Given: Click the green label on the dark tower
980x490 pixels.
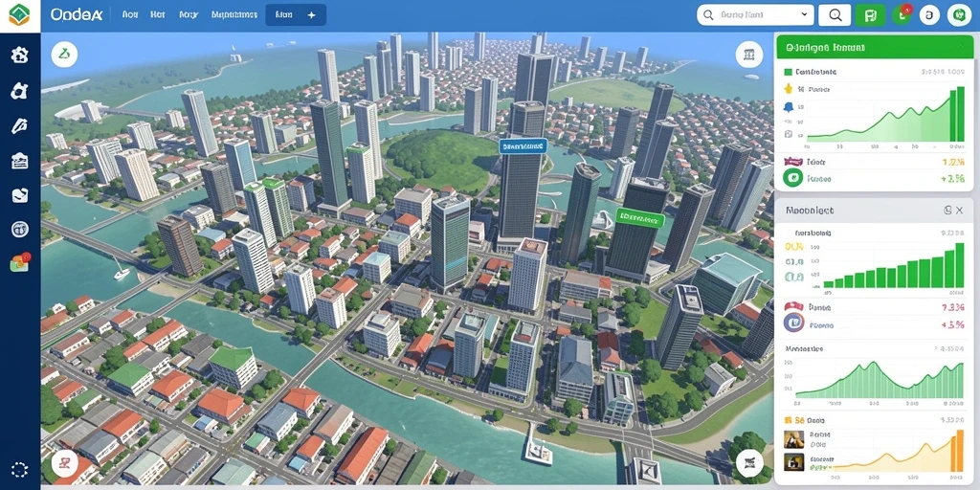Looking at the screenshot, I should tap(639, 217).
